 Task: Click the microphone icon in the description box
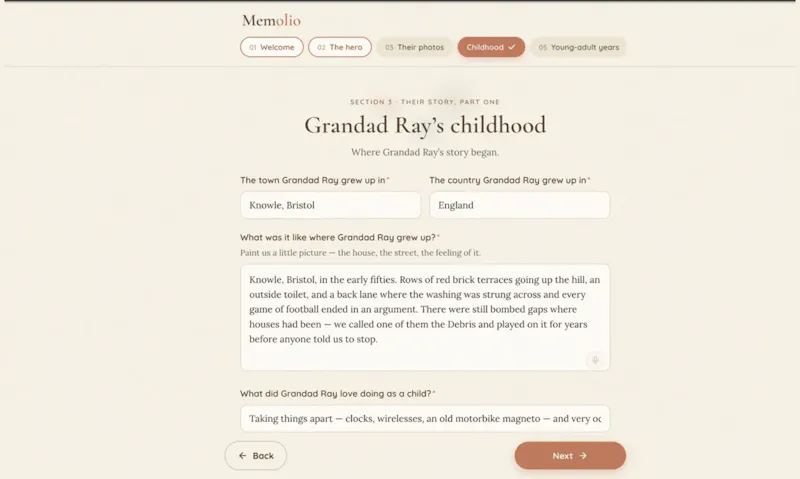(x=595, y=360)
